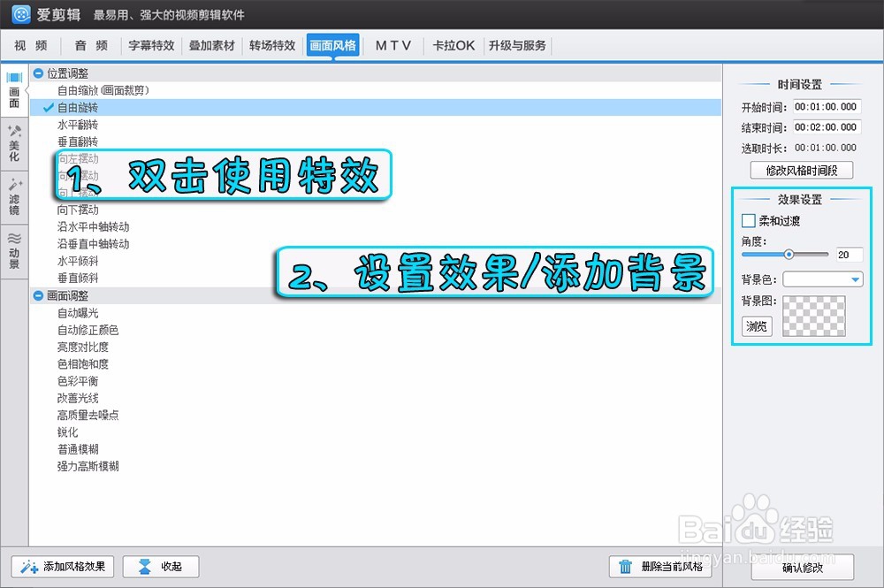Image resolution: width=884 pixels, height=588 pixels.
Task: Open the 转场特效 tab
Action: tap(272, 46)
